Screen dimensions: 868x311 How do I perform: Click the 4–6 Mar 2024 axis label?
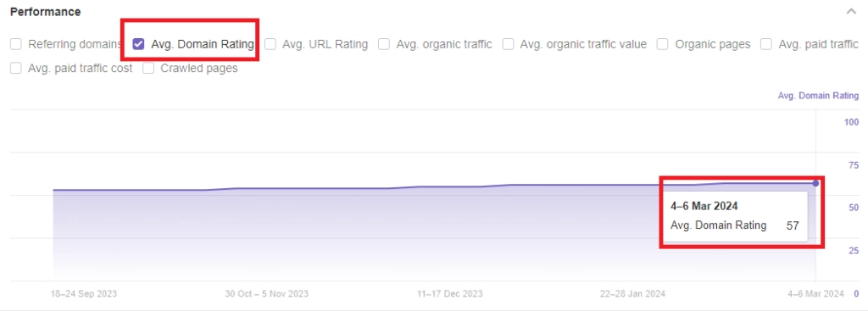pyautogui.click(x=816, y=294)
